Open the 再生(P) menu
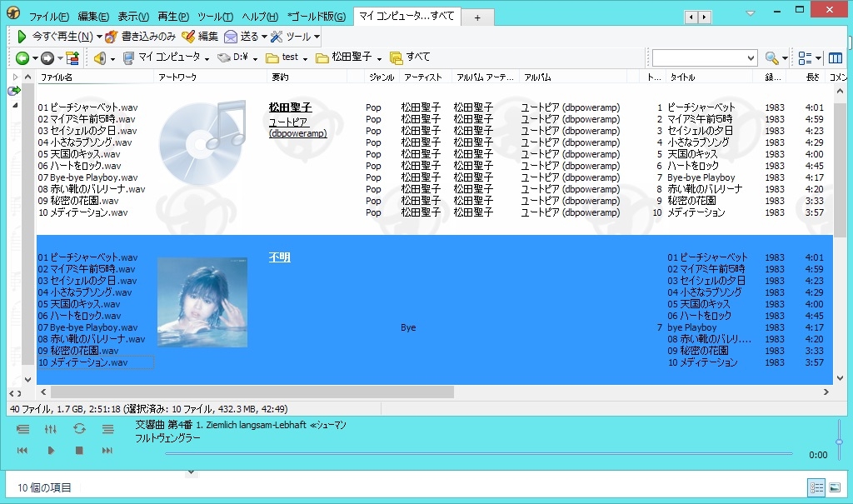This screenshot has width=853, height=504. point(173,17)
